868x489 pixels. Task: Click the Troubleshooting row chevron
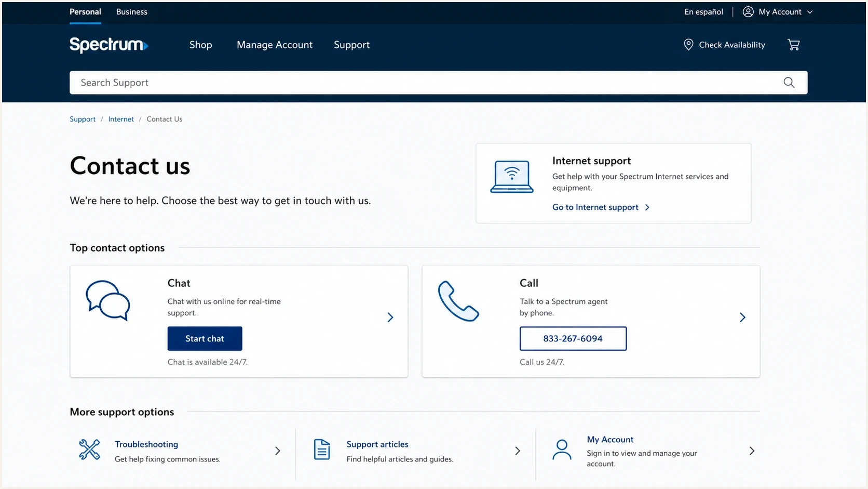coord(278,451)
